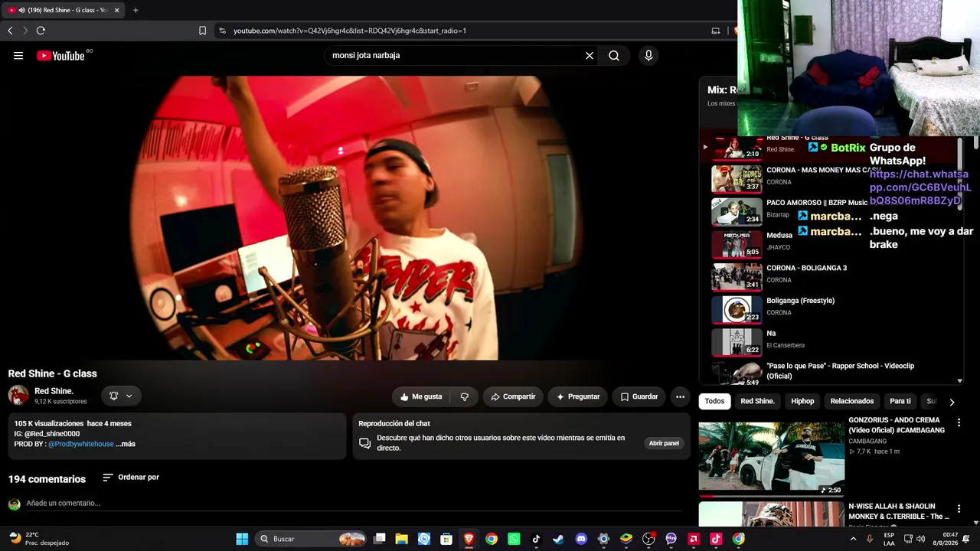
Task: Play CORONA - BOLIGANGA 3 thumbnail
Action: pos(737,278)
